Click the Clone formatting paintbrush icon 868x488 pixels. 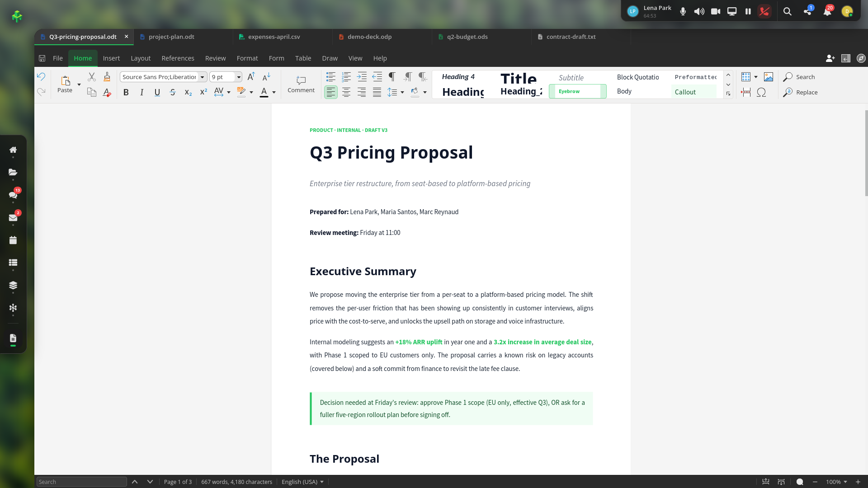coord(107,77)
